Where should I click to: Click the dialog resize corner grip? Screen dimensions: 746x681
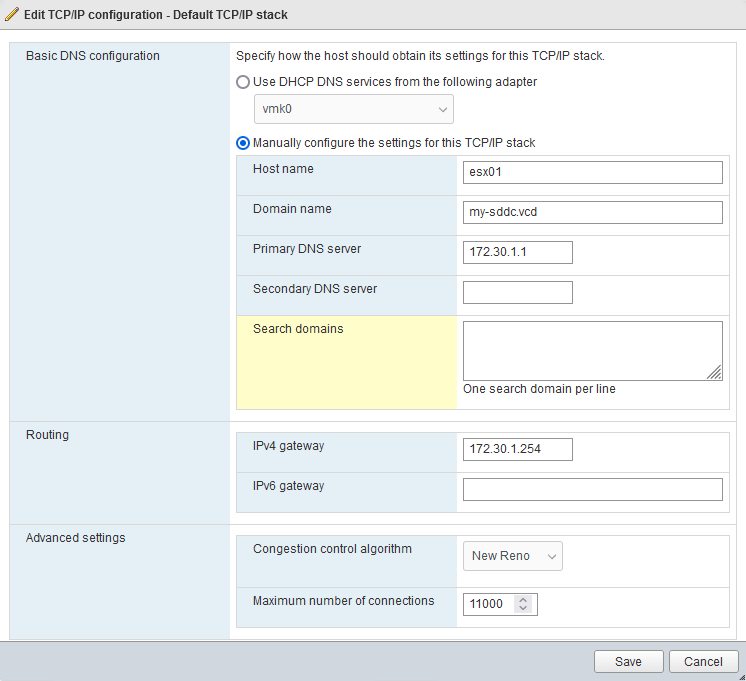click(x=742, y=677)
